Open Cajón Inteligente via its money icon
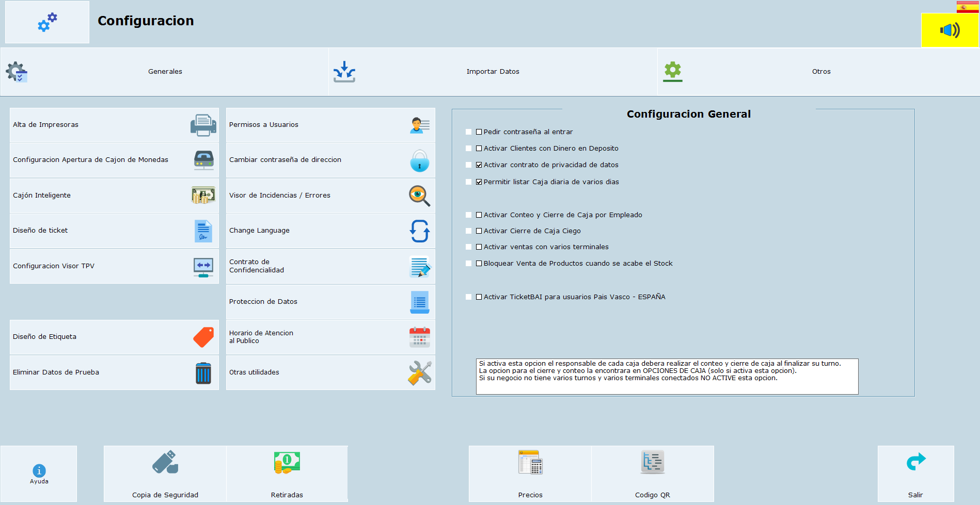 [203, 196]
